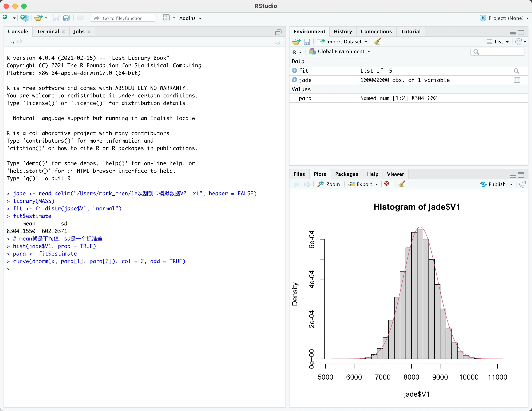This screenshot has width=532, height=411.
Task: Expand the fit object row
Action: point(294,71)
